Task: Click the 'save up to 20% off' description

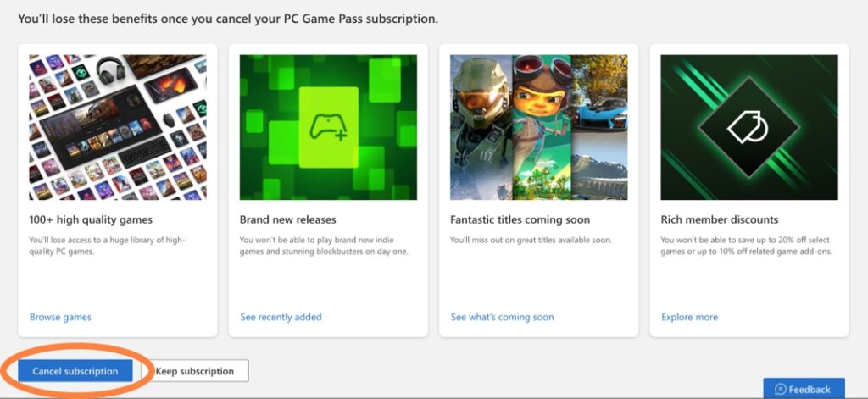Action: pyautogui.click(x=746, y=246)
